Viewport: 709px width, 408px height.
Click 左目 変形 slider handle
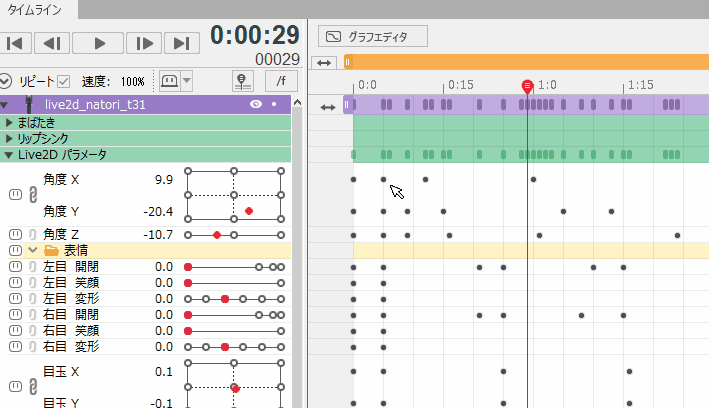tap(225, 299)
